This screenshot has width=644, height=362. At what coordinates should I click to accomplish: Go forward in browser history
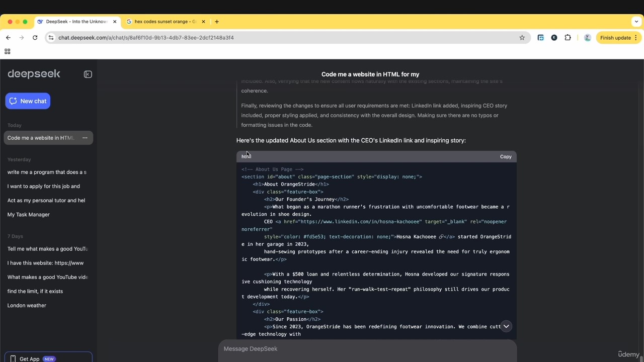[22, 38]
